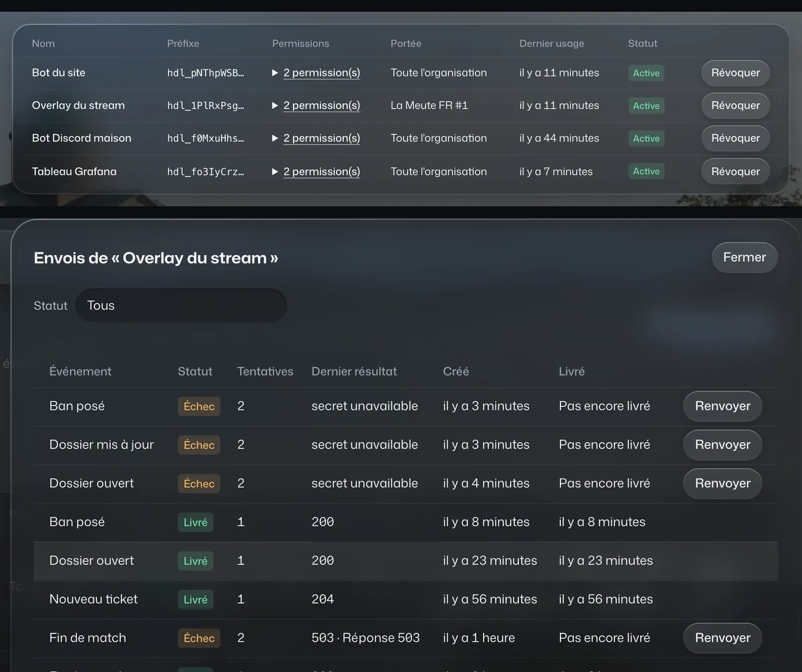
Task: Click the Dernier résultat column header
Action: point(354,371)
